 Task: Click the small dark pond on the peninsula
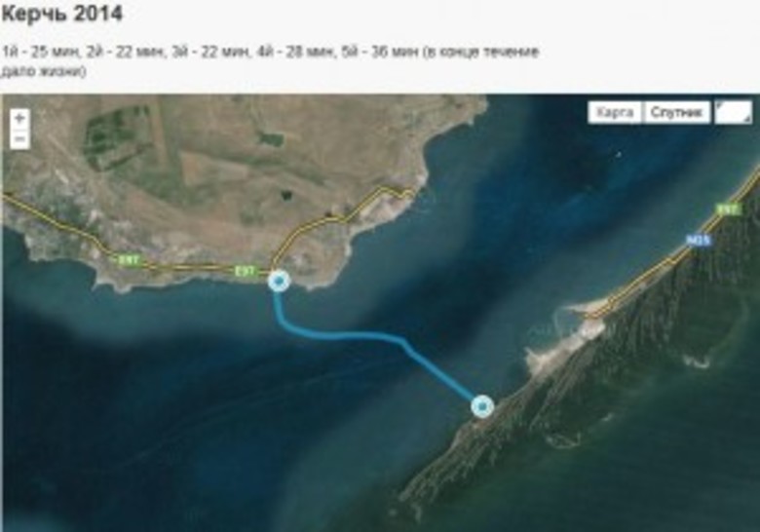tap(286, 195)
